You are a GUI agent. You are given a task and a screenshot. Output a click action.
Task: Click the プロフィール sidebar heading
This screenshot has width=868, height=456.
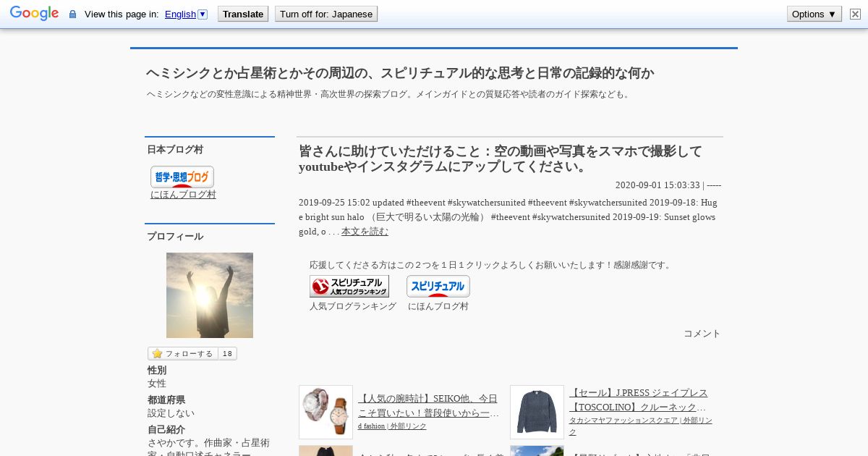tap(175, 237)
